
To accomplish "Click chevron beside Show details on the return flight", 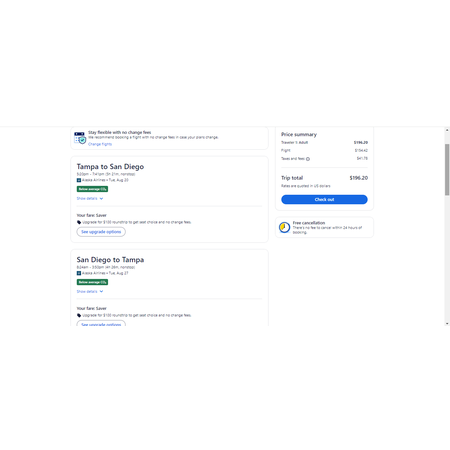I will 101,291.
